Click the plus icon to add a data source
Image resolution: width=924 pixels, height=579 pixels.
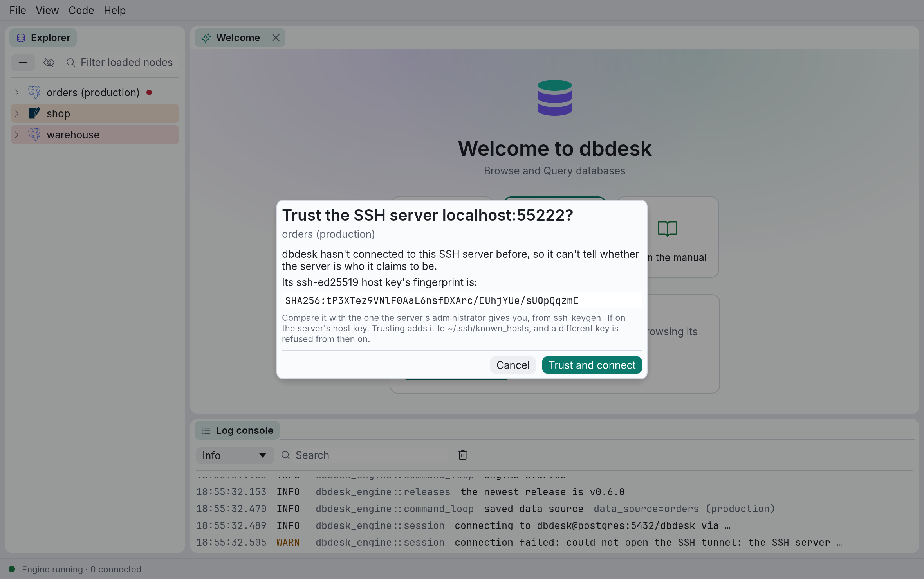23,63
